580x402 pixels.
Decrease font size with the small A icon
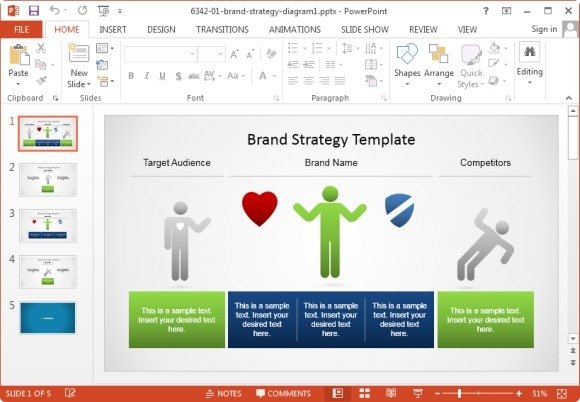[250, 55]
